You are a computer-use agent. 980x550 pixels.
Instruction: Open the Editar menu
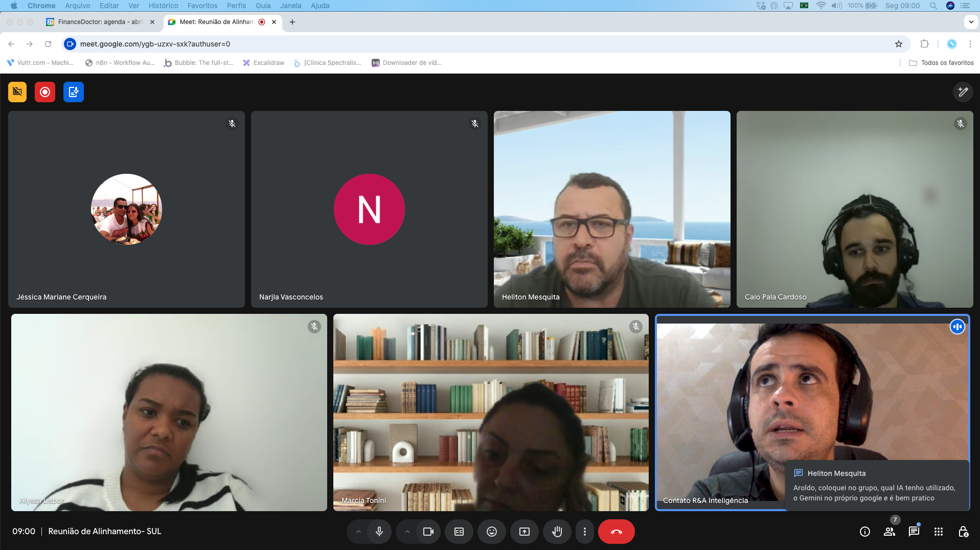(x=109, y=6)
